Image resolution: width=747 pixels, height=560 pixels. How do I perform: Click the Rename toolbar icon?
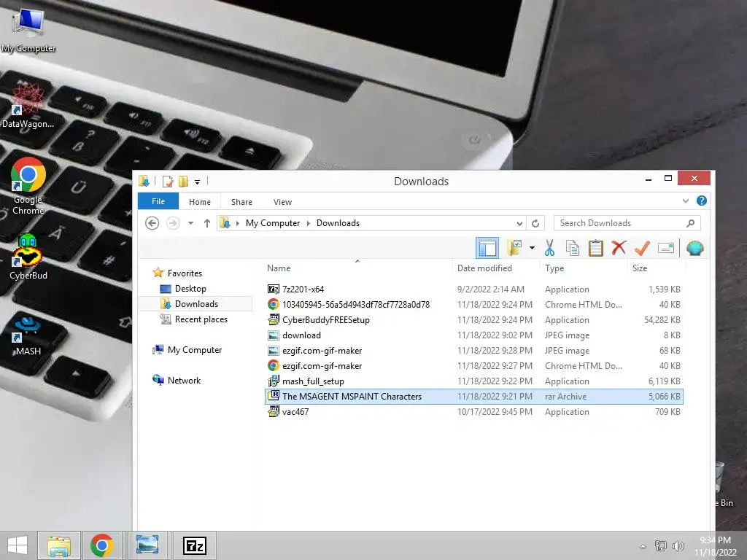(x=665, y=248)
